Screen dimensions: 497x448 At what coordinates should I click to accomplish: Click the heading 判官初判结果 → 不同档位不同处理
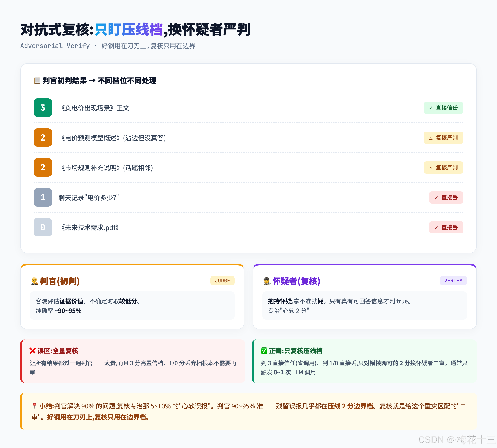[x=99, y=80]
